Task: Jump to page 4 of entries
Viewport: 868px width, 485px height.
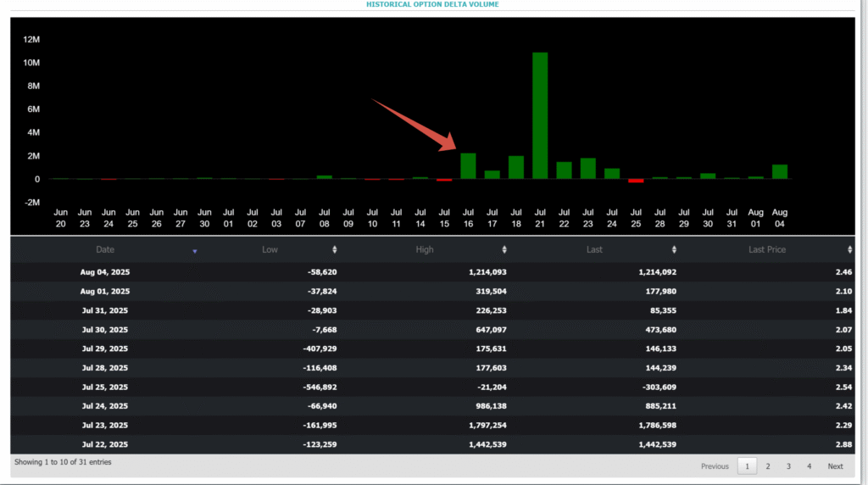Action: click(809, 466)
